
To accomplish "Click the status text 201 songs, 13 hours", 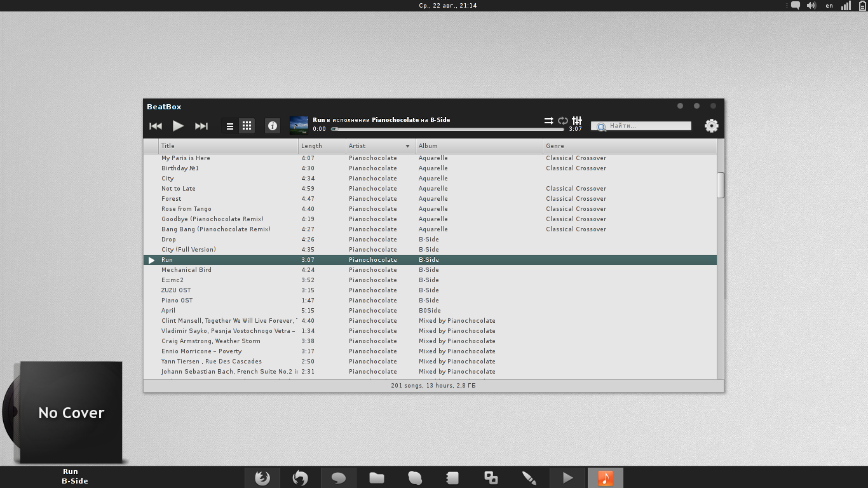I will (x=433, y=386).
